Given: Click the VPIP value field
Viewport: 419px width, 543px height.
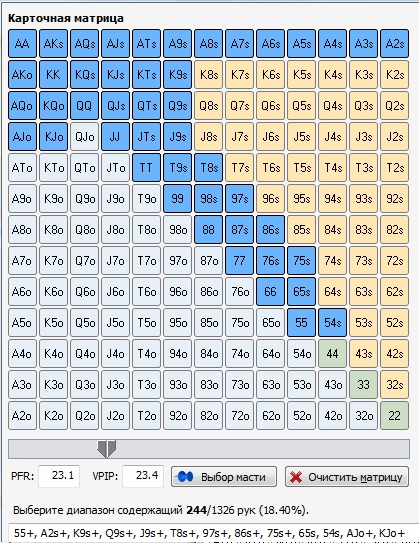Looking at the screenshot, I should (x=143, y=476).
